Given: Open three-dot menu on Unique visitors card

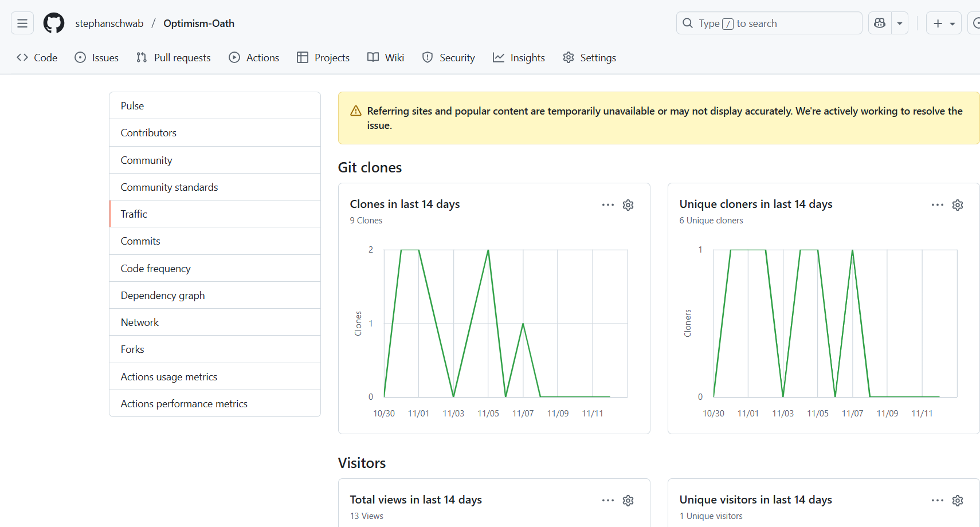Looking at the screenshot, I should click(x=938, y=501).
